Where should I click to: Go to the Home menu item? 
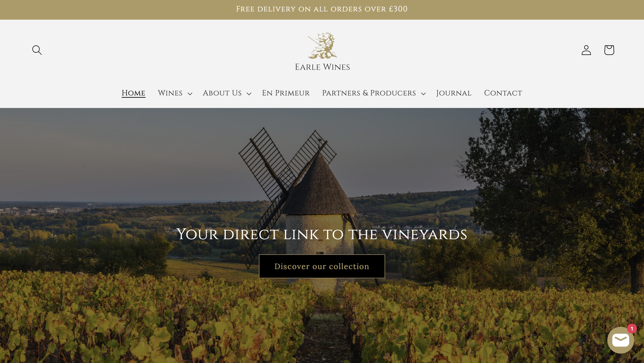(x=133, y=93)
